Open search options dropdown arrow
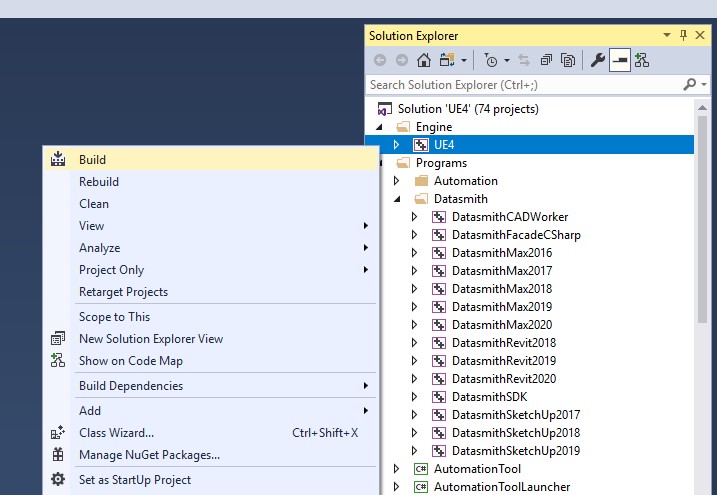 point(704,84)
